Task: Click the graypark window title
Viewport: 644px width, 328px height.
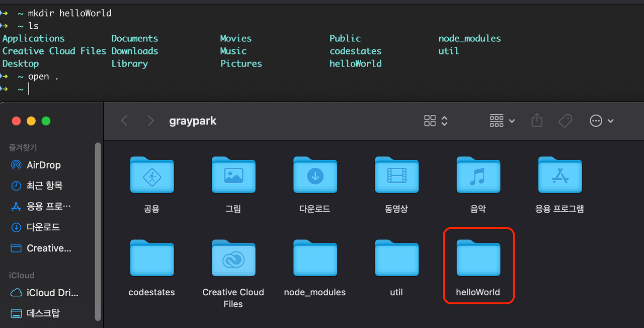Action: coord(193,121)
